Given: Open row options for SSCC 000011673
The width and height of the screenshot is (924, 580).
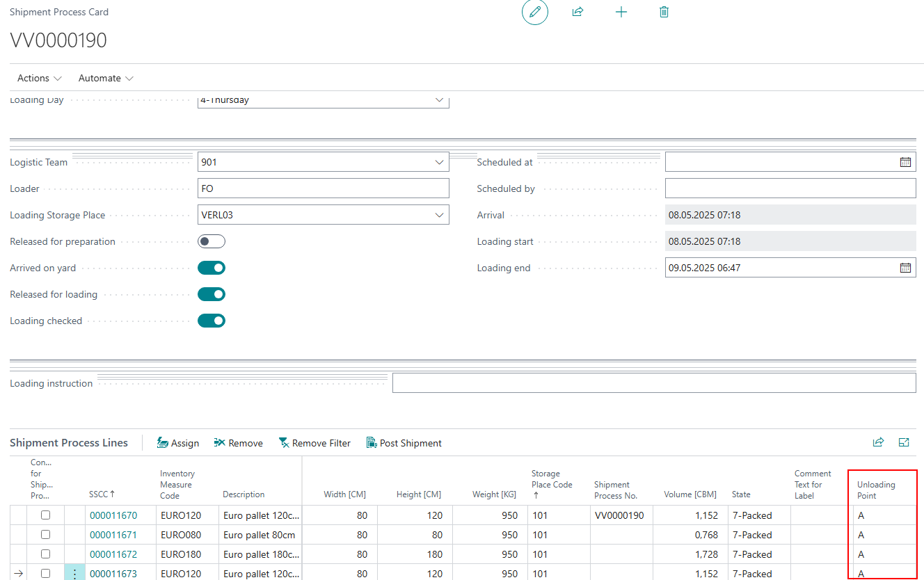Looking at the screenshot, I should [74, 574].
